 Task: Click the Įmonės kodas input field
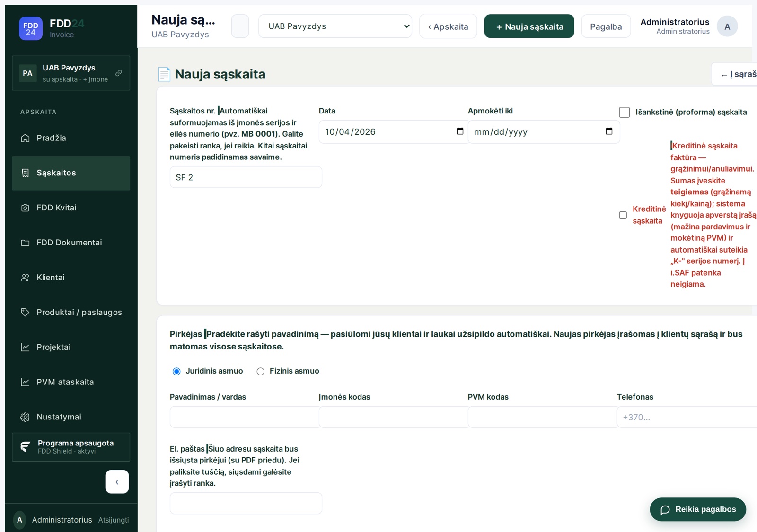pos(394,417)
